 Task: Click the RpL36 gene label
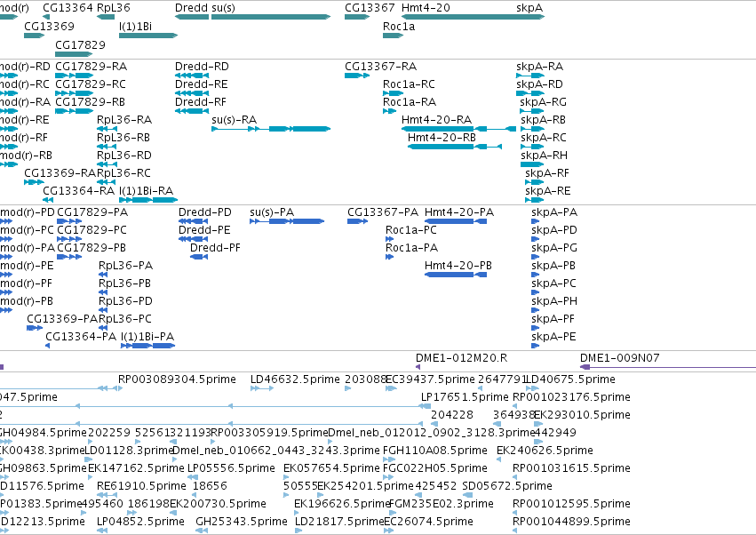coord(114,8)
